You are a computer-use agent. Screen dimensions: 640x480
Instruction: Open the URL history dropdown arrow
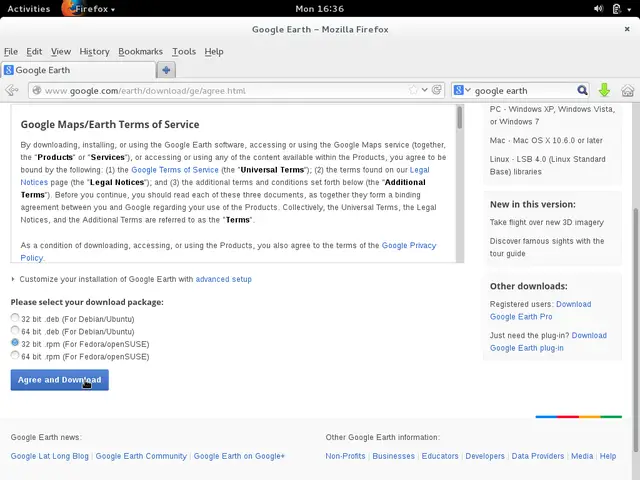425,90
